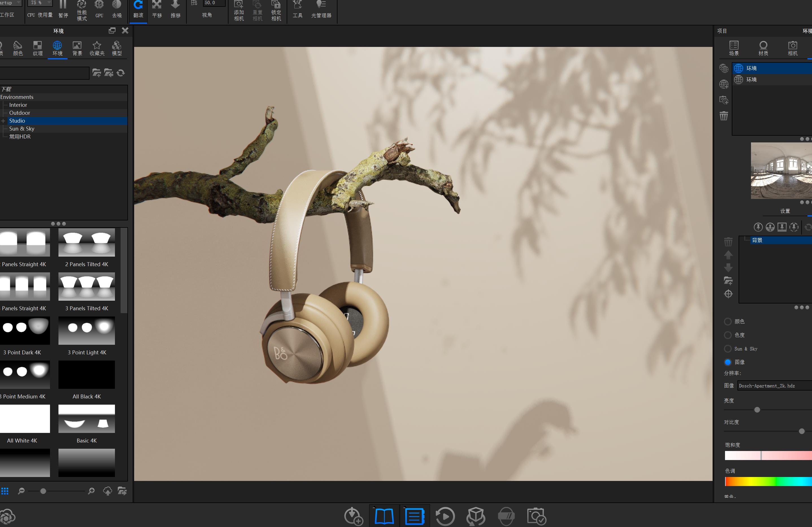Image resolution: width=812 pixels, height=527 pixels.
Task: Choose the Sun & Sky radio option
Action: (728, 349)
